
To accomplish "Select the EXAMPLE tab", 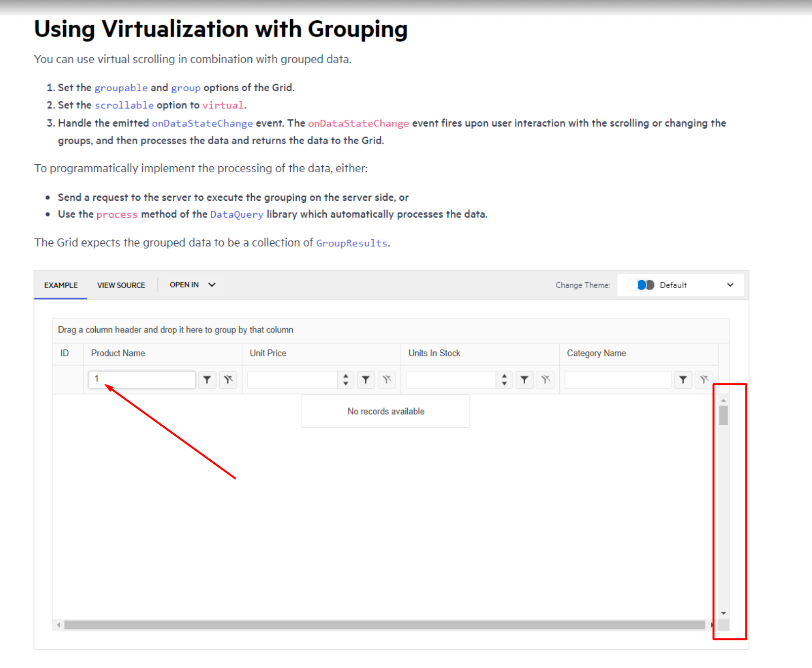I will click(x=61, y=285).
